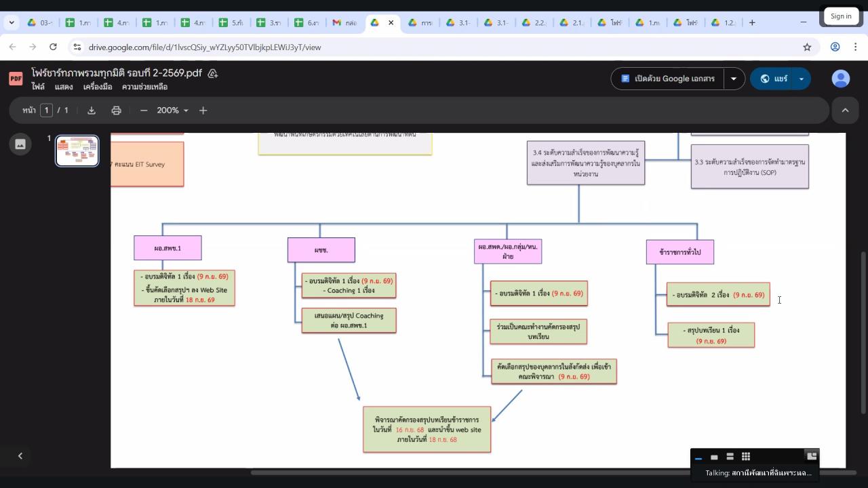Select the page 1 thumbnail
Screen dimensions: 868x488
pos(77,150)
